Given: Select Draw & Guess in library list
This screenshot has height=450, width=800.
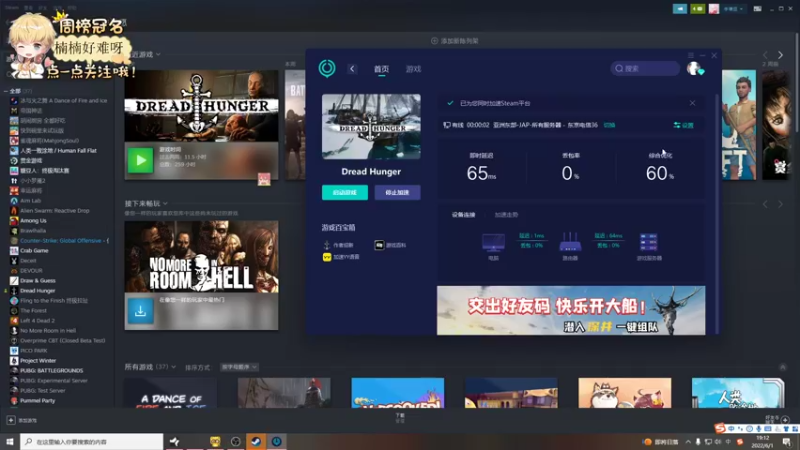Looking at the screenshot, I should tap(38, 281).
